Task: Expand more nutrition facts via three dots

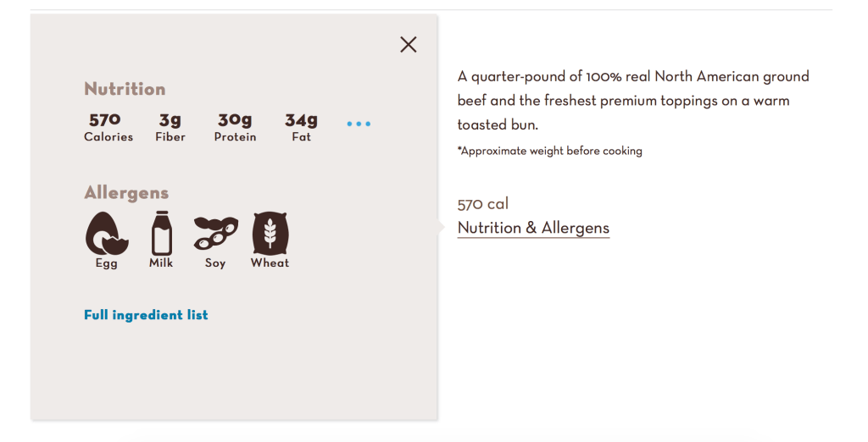Action: click(x=359, y=124)
